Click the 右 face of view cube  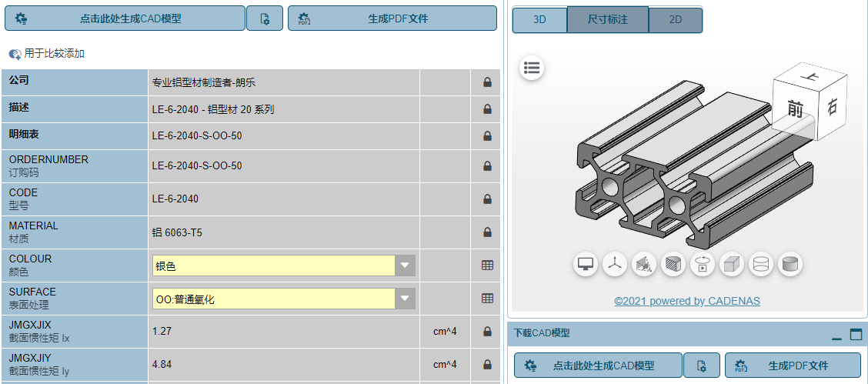[x=832, y=106]
